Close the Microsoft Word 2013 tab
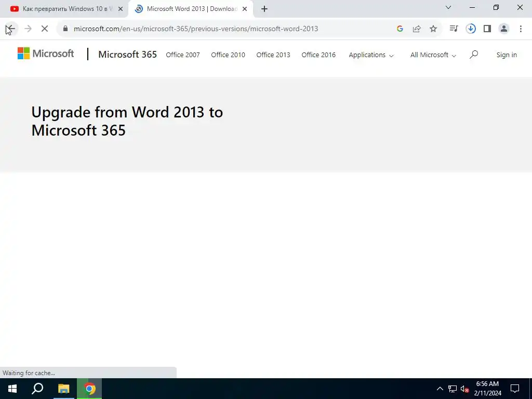532x399 pixels. click(245, 9)
